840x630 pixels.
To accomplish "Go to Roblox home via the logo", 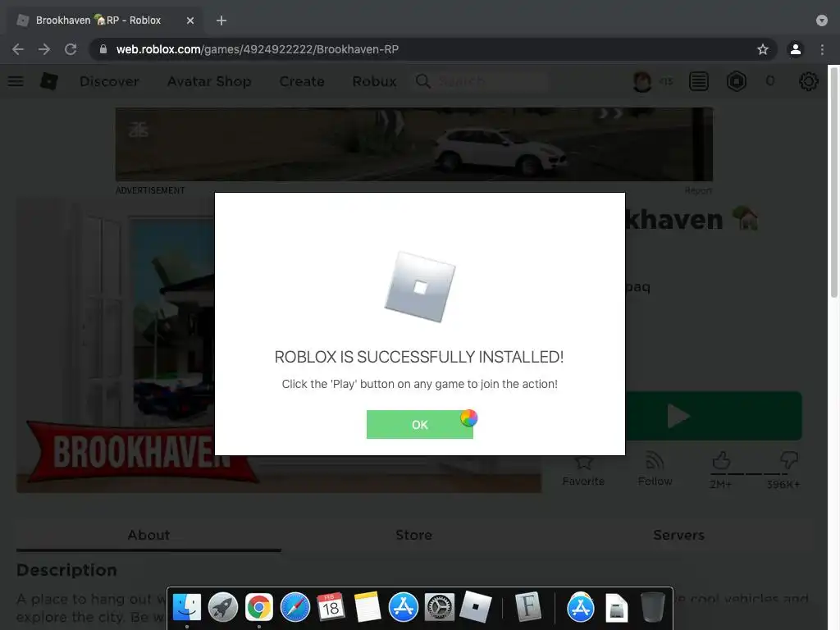I will 48,81.
